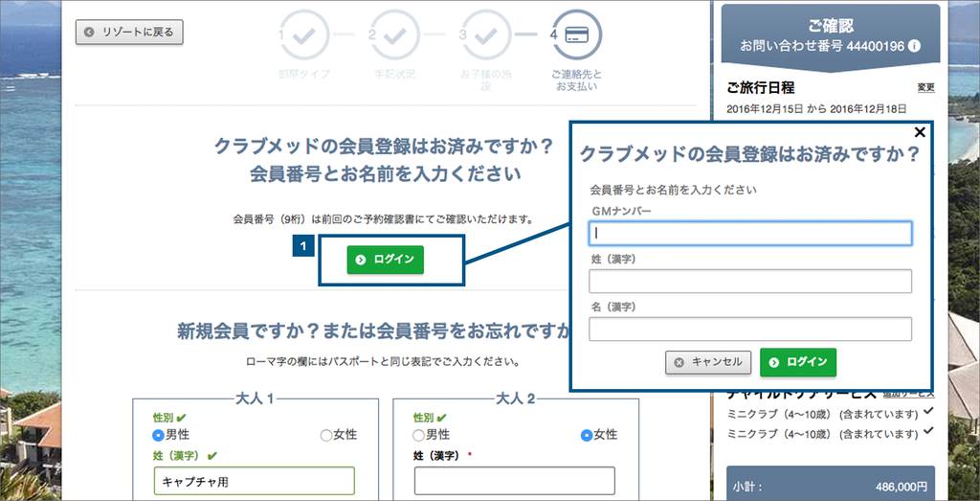This screenshot has height=501, width=980.
Task: Click the 姓（漢字） field in login popup
Action: [750, 281]
